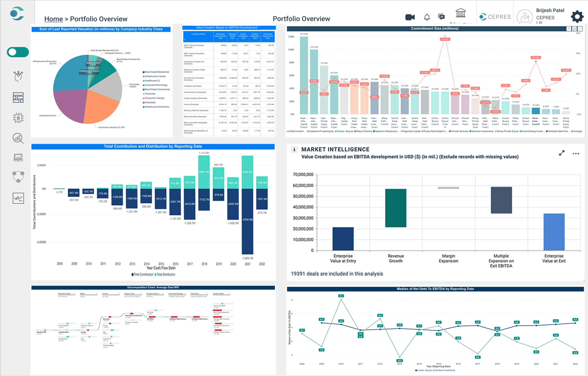Image resolution: width=588 pixels, height=376 pixels.
Task: Toggle Real Estate Residential legend item
Action: point(156,72)
